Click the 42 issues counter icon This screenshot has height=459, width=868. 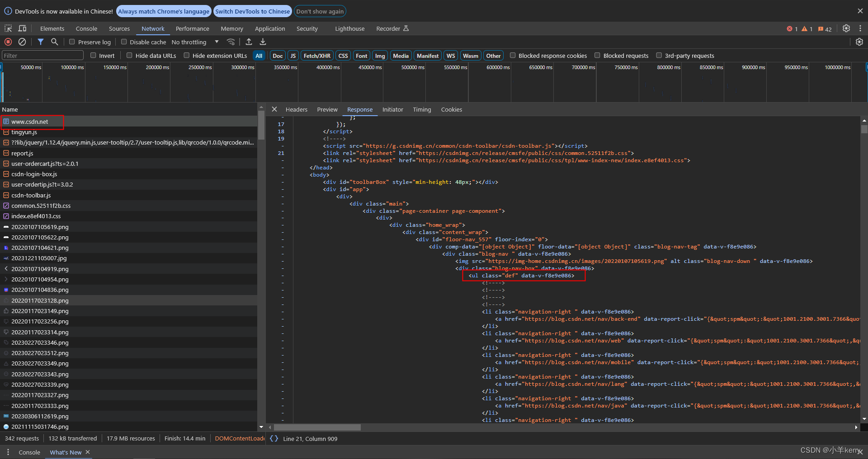click(x=825, y=29)
